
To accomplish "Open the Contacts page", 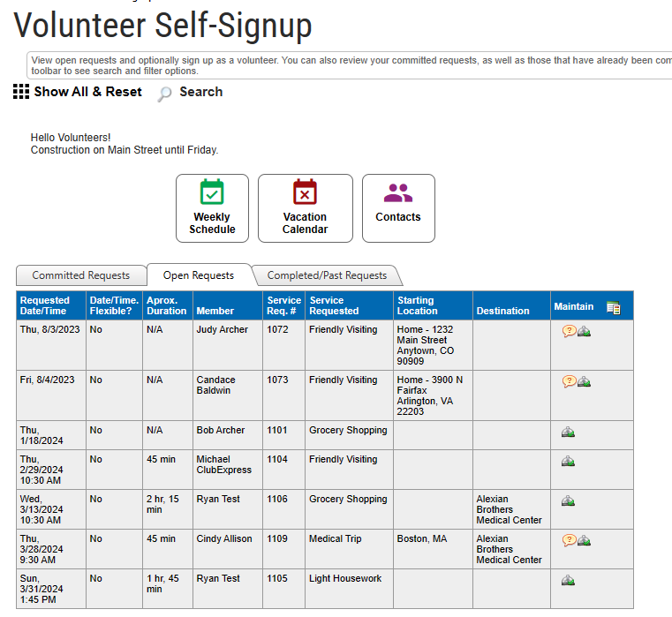I will pyautogui.click(x=398, y=208).
